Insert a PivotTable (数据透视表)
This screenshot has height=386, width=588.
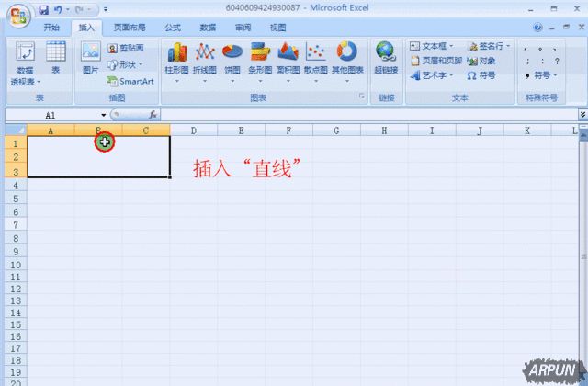click(26, 63)
